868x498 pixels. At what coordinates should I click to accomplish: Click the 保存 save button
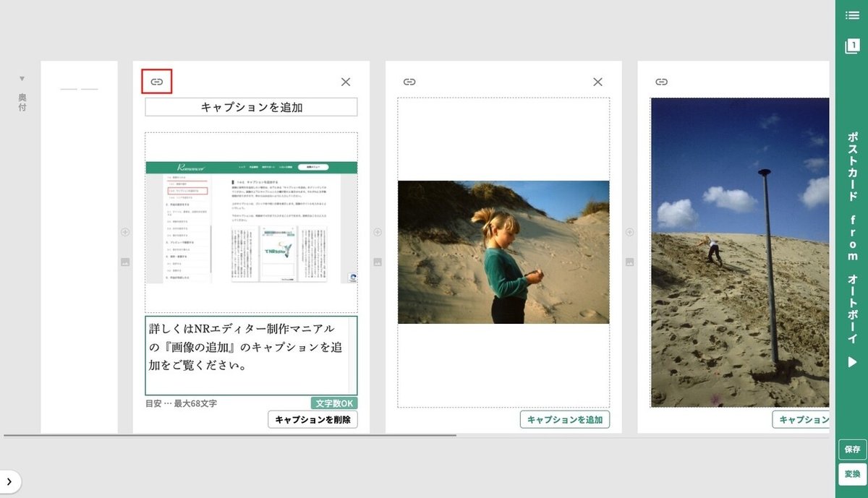pos(852,450)
